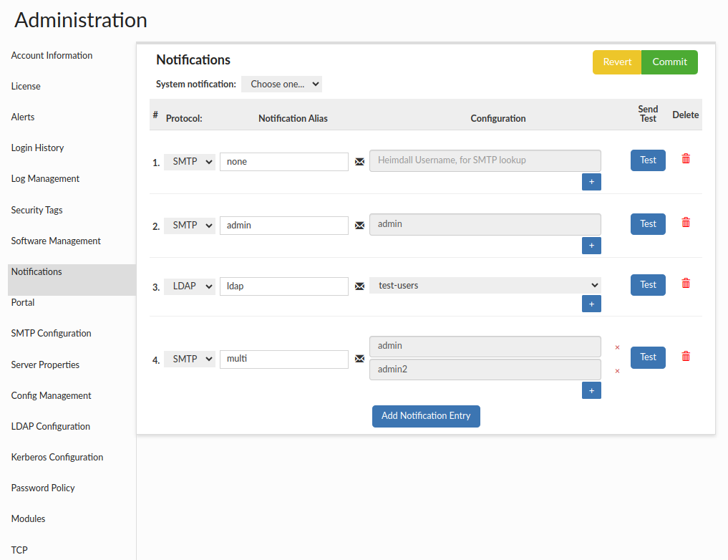
Task: Click envelope icon next to none alias
Action: click(x=359, y=162)
